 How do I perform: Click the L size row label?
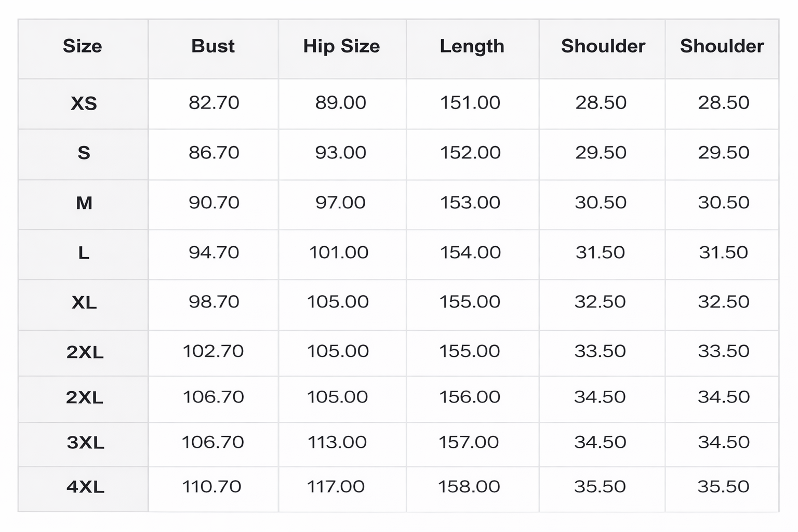[x=84, y=253]
